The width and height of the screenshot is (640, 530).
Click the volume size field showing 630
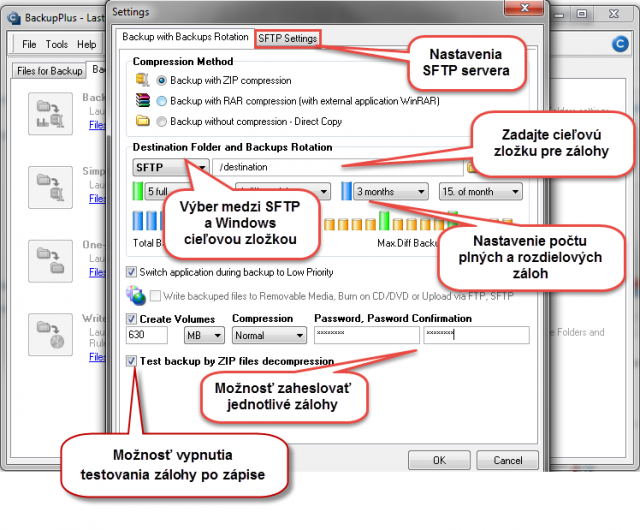pyautogui.click(x=147, y=335)
